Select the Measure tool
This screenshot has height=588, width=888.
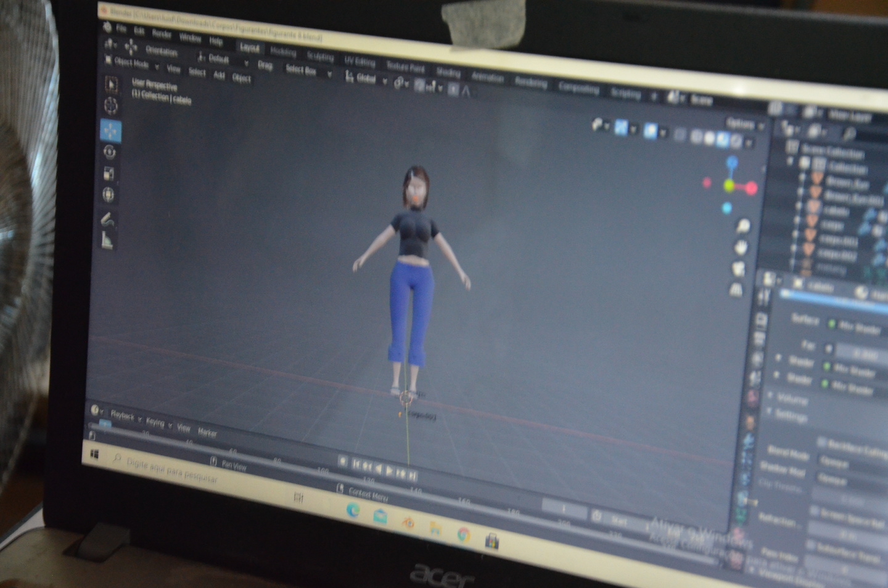tap(107, 240)
